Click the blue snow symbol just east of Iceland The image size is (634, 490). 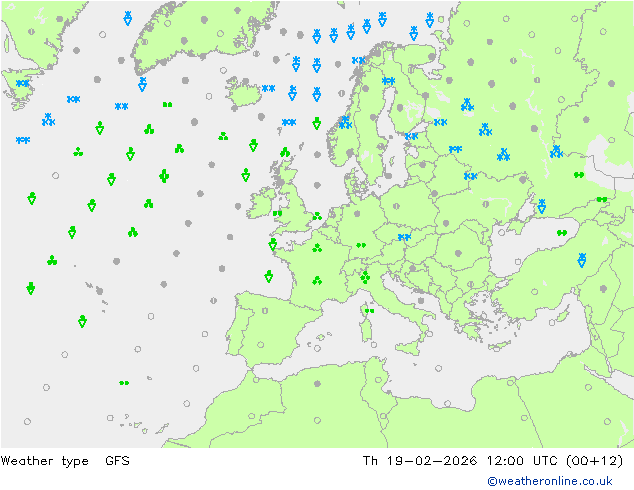click(268, 88)
